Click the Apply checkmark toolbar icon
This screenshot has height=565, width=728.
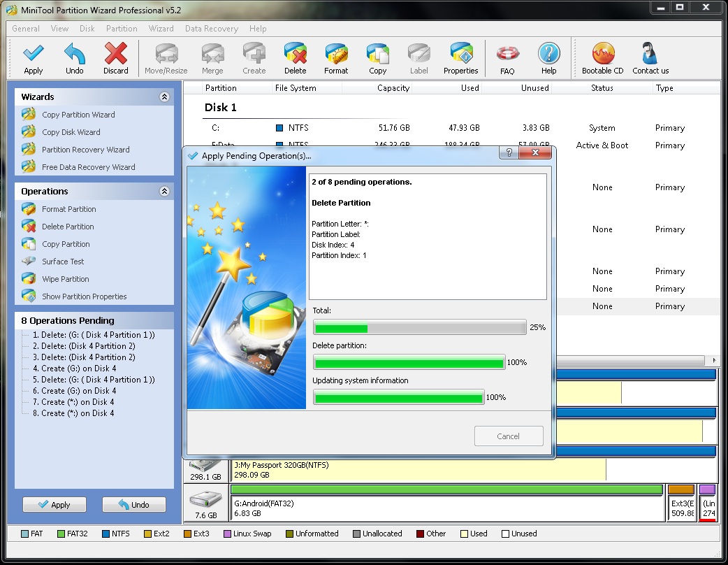click(34, 54)
